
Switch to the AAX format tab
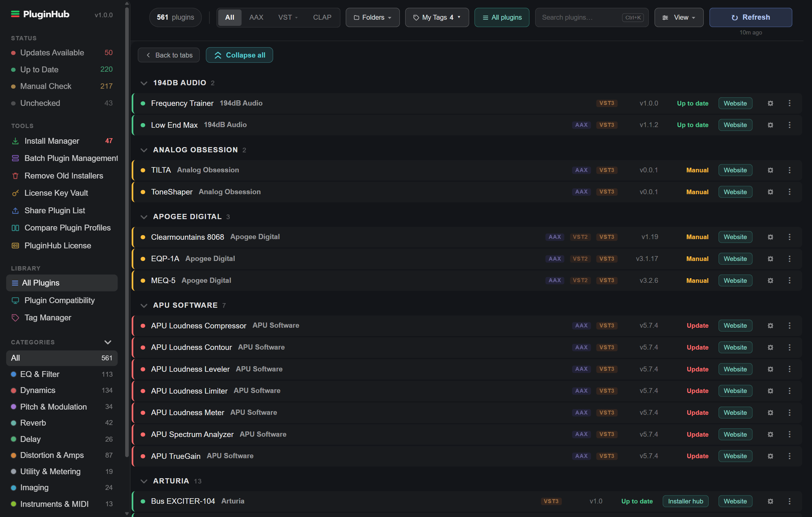256,18
